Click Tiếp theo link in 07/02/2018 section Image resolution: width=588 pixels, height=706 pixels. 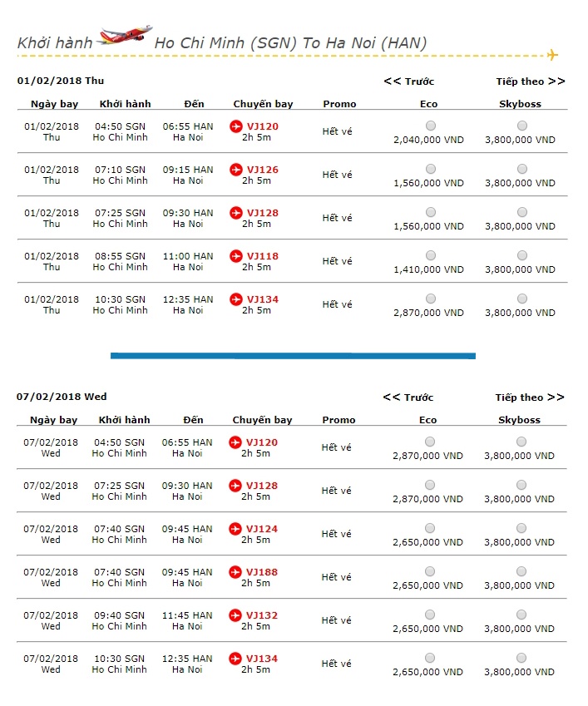click(529, 397)
